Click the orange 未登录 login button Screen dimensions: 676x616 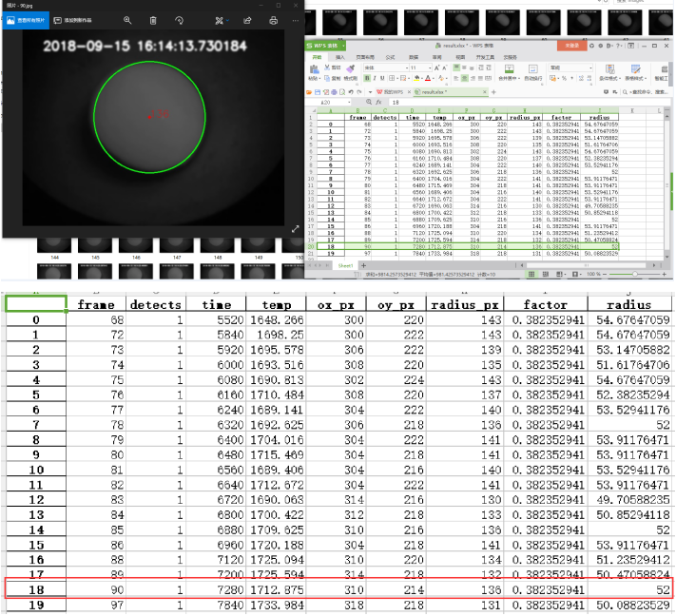[x=572, y=46]
